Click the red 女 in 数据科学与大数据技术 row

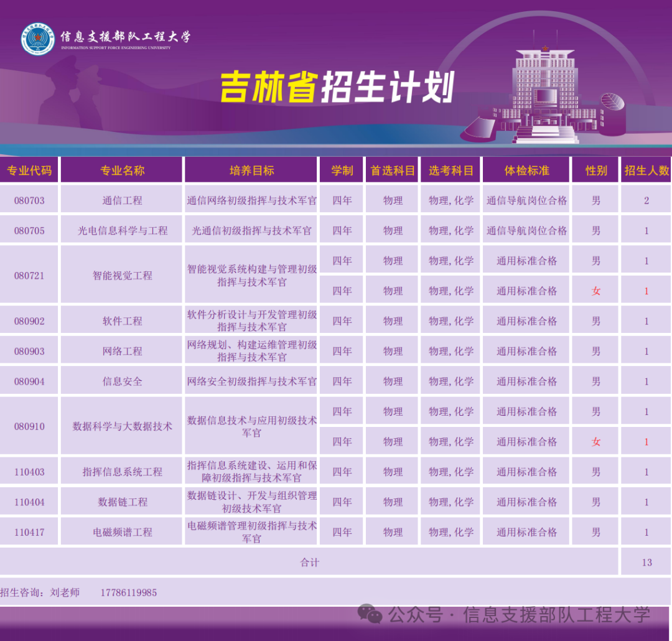click(595, 442)
